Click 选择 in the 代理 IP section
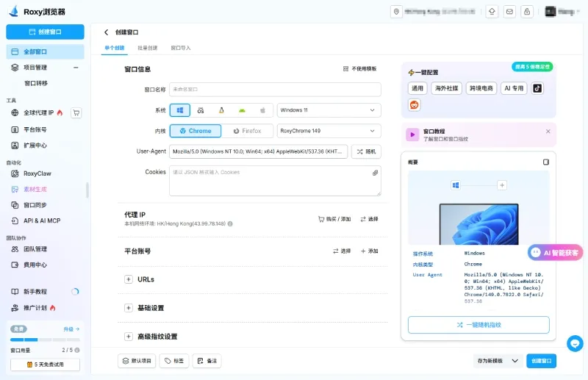The height and width of the screenshot is (380, 588). (370, 219)
